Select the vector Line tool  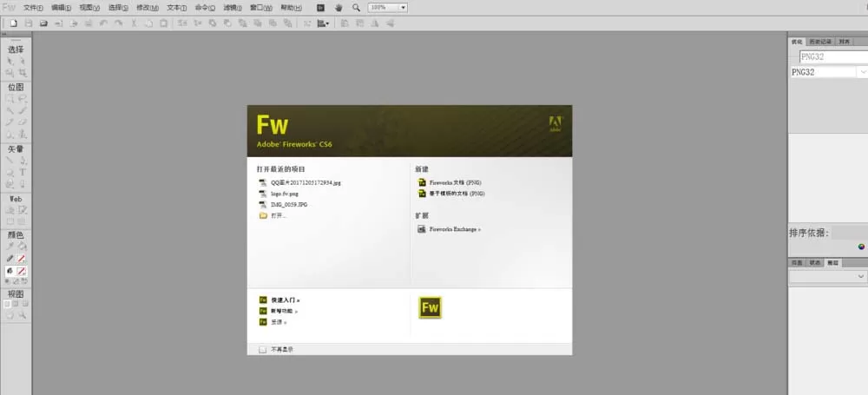10,160
